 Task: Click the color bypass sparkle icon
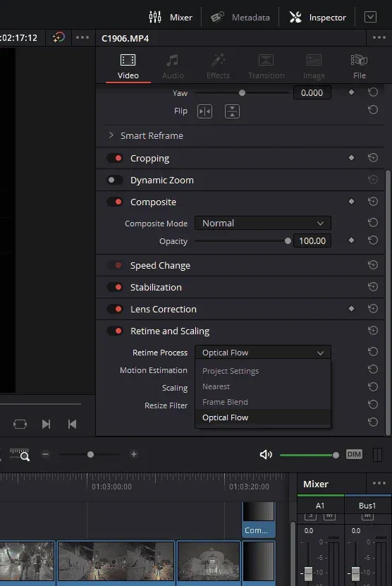[x=59, y=37]
